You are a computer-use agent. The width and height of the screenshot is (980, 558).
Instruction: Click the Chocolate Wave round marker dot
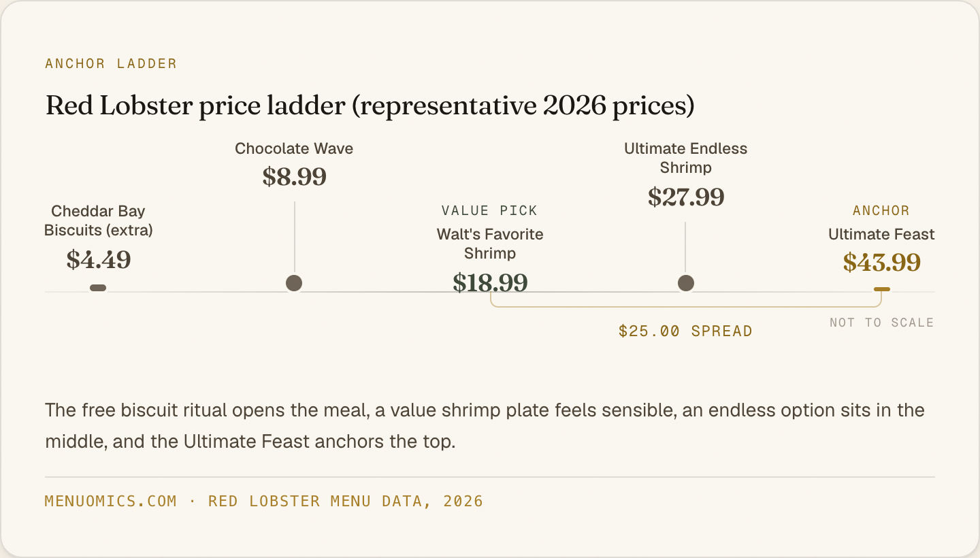tap(294, 283)
